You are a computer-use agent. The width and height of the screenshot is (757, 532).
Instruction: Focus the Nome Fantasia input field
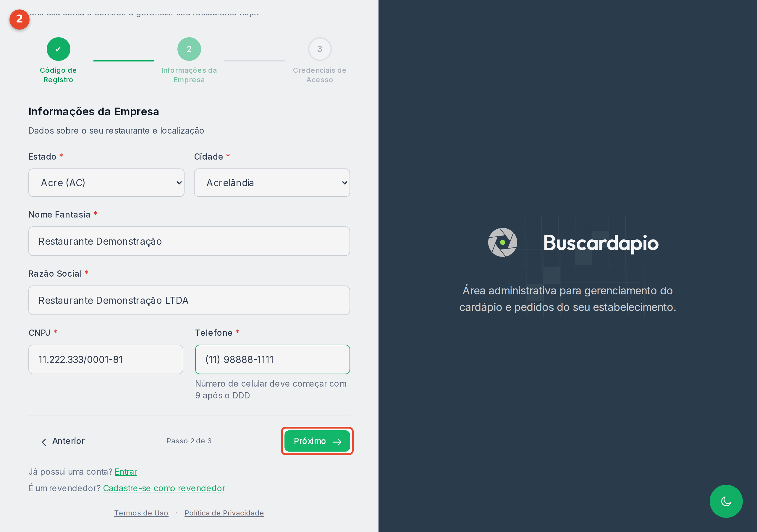[x=189, y=241]
